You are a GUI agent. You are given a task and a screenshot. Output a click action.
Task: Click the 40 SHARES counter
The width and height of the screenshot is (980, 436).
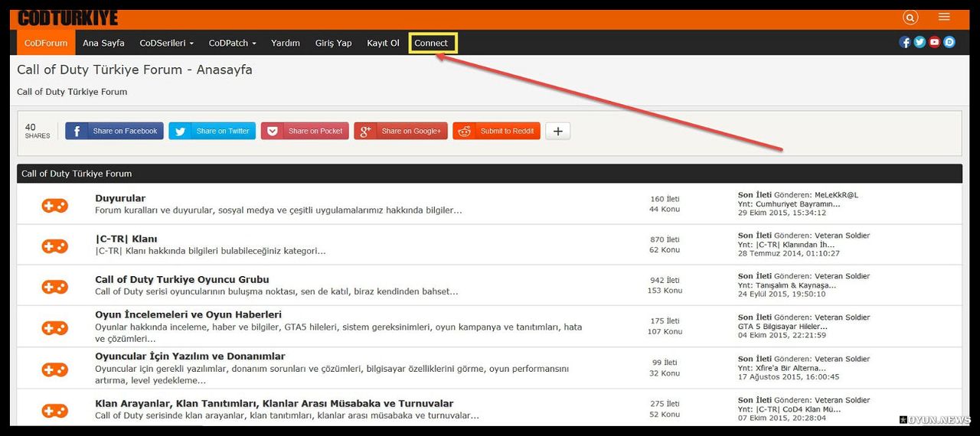37,131
